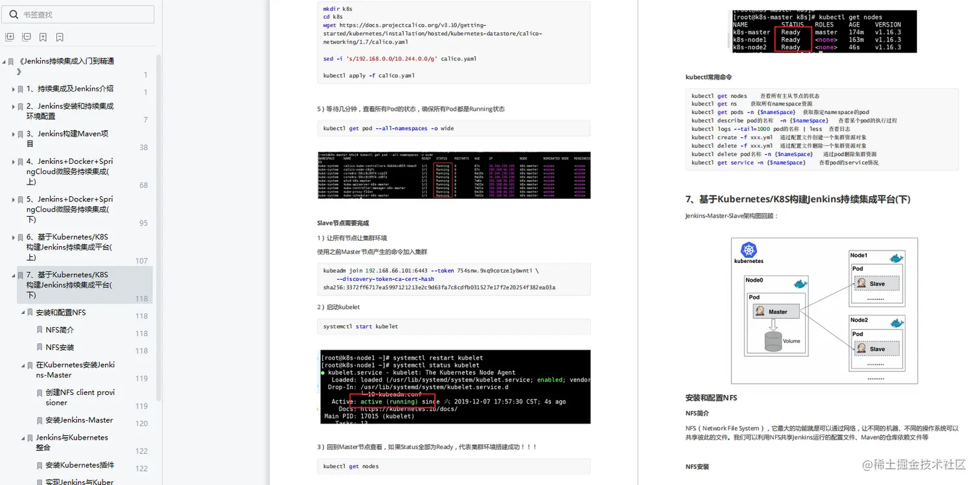Collapse the 《Jenkins持续集成入门到精通》 root bookmark
This screenshot has height=485, width=980.
tap(4, 62)
